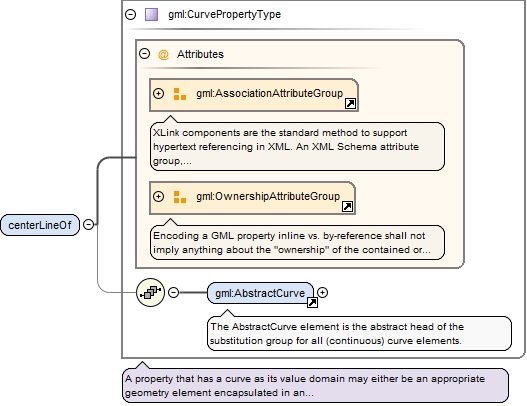
Task: Expand gml:AssociationAttributeGroup with its plus button
Action: click(158, 93)
